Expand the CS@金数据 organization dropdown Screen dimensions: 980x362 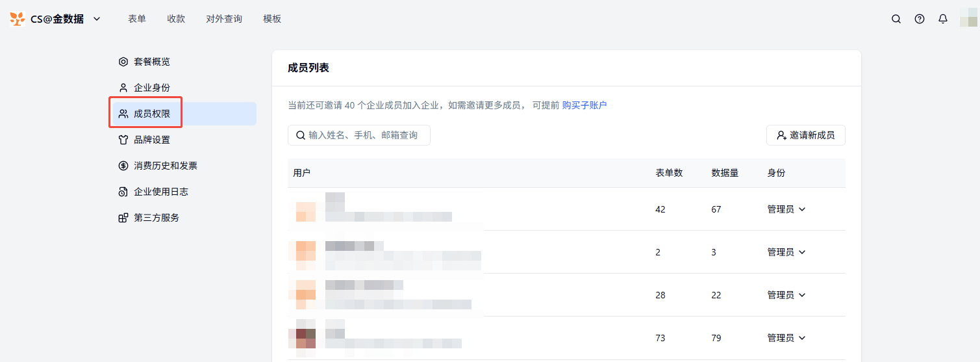tap(97, 19)
